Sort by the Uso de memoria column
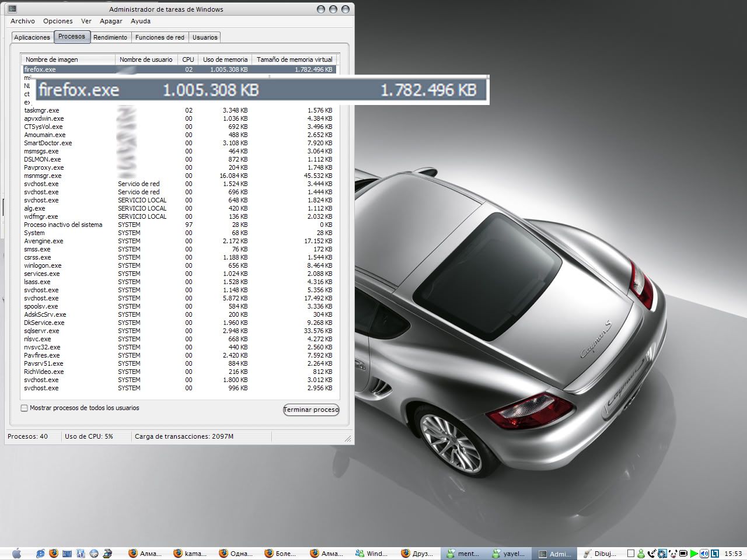747x560 pixels. [225, 60]
